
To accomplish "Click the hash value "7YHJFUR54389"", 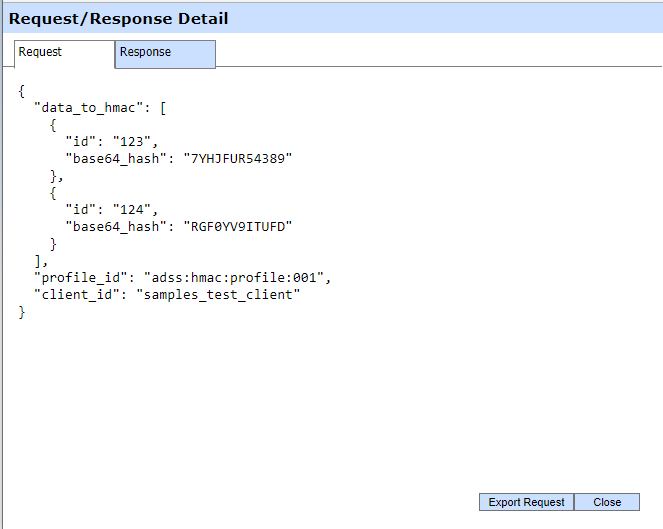I will click(240, 158).
